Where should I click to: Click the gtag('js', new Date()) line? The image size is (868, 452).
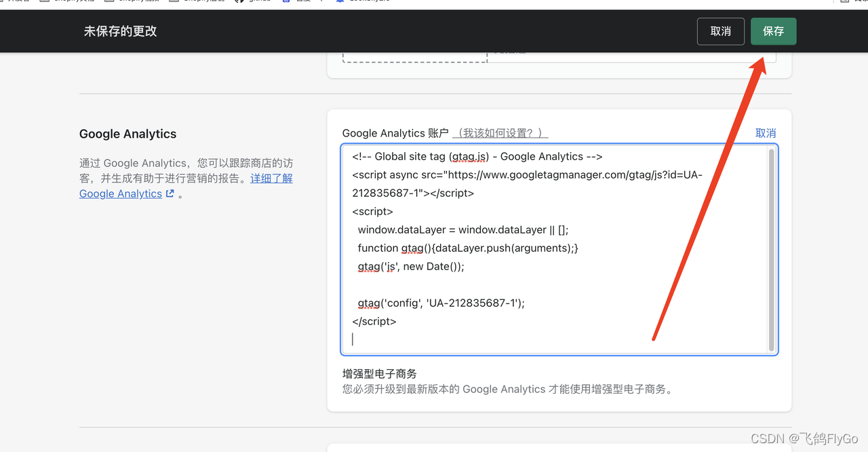pyautogui.click(x=411, y=266)
